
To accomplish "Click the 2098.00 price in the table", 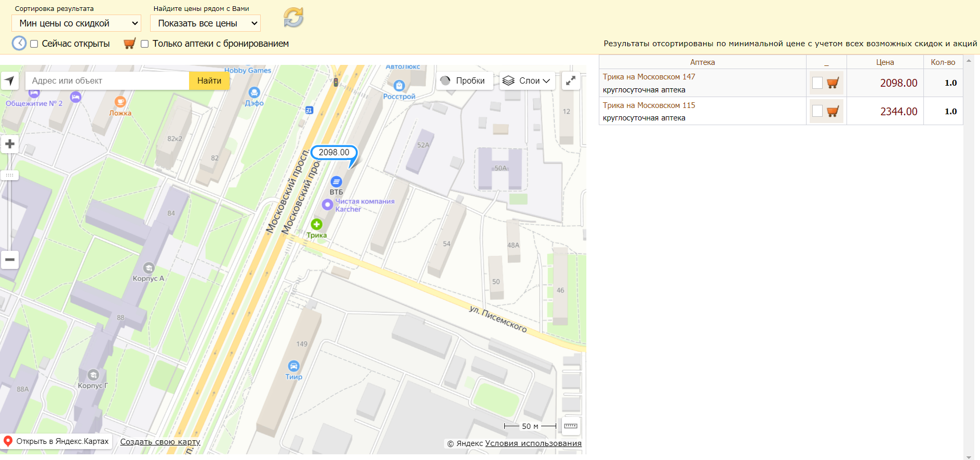I will (898, 83).
